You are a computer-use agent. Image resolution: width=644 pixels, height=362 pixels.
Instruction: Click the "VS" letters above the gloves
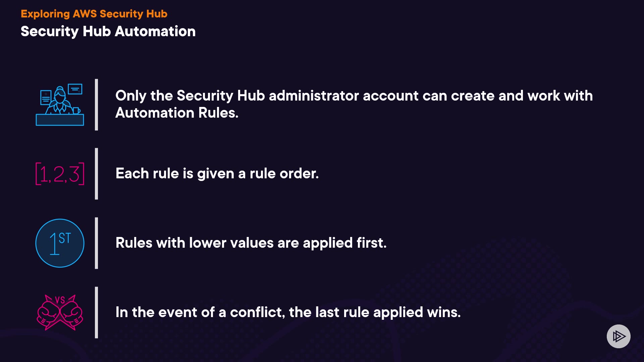[x=60, y=300]
